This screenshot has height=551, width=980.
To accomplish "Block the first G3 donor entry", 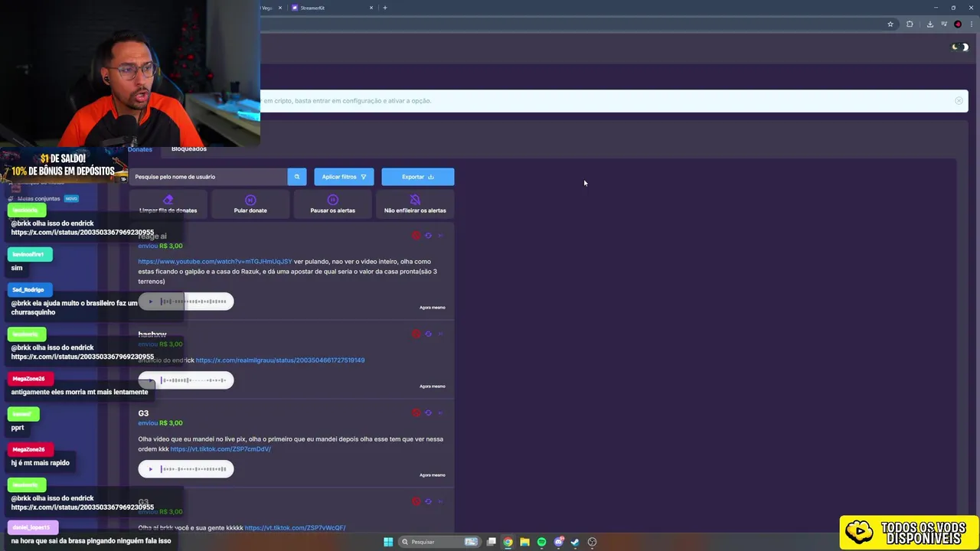I will [x=416, y=413].
